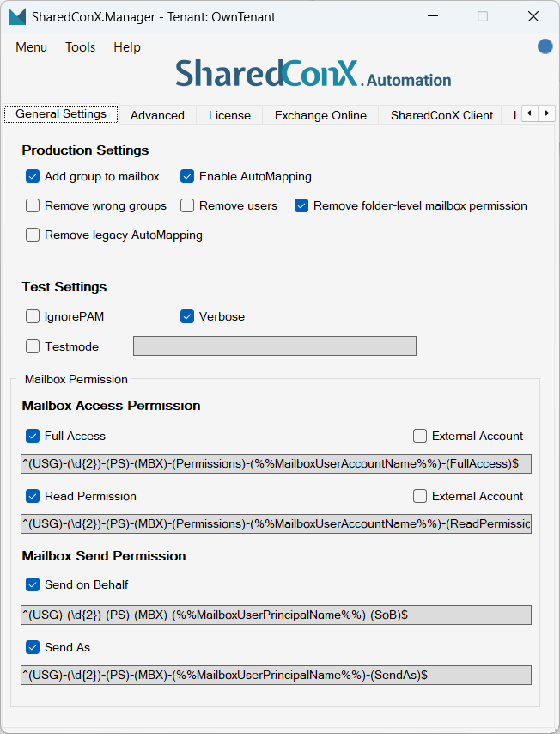The width and height of the screenshot is (560, 734).
Task: Check External Account for Full Access
Action: coord(420,436)
